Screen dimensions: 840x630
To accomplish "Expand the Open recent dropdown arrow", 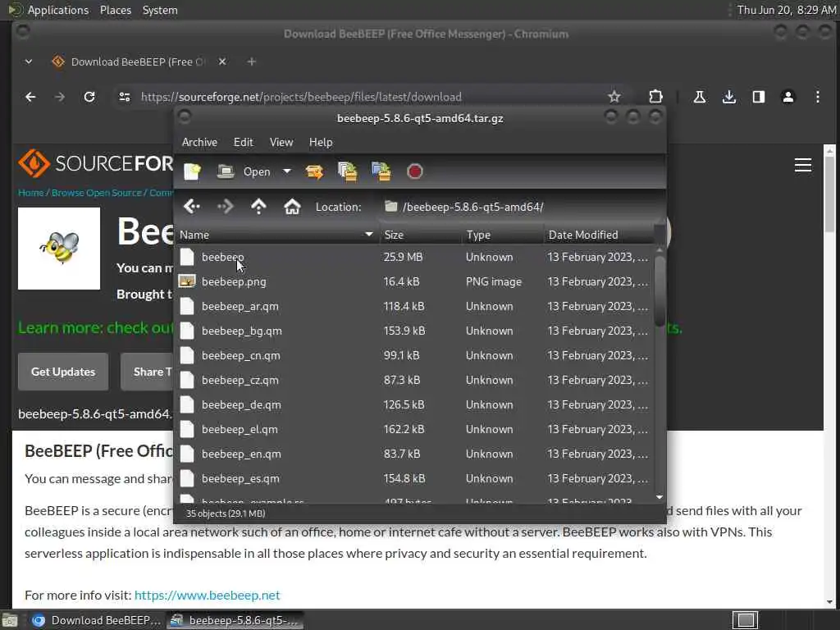I will tap(287, 171).
